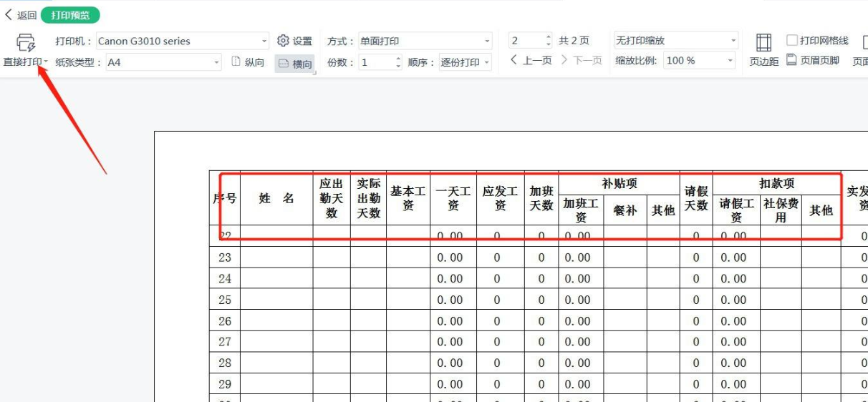This screenshot has height=402, width=868.
Task: Select landscape orientation (横向)
Action: [294, 63]
